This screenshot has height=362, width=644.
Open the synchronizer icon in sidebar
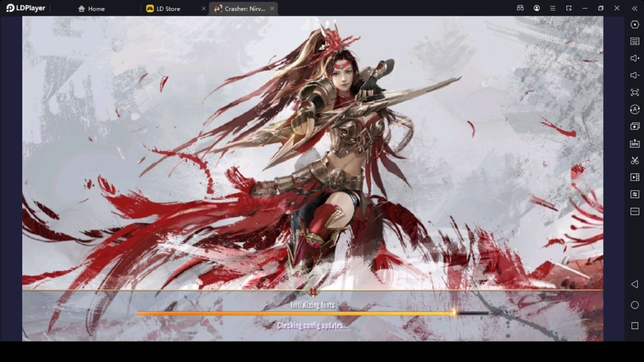pos(635,194)
